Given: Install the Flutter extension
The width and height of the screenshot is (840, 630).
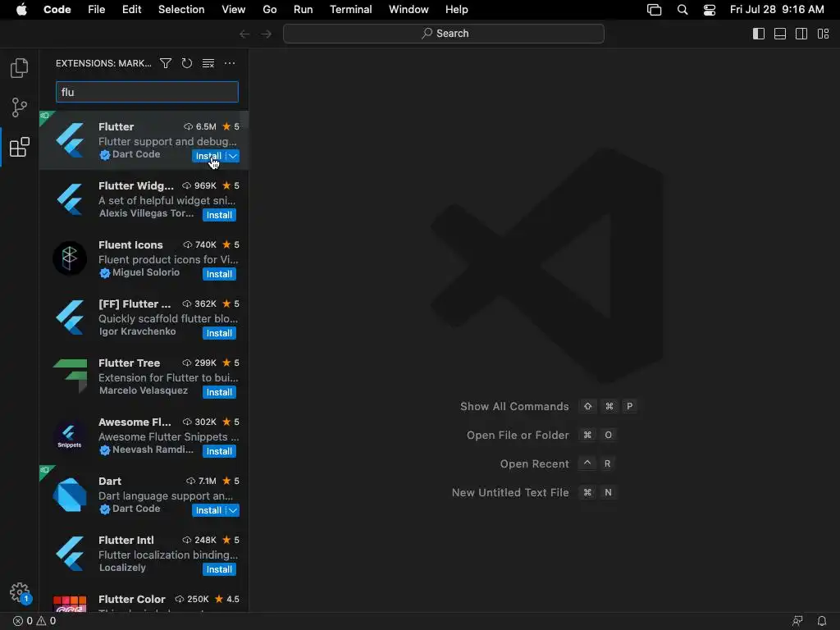Looking at the screenshot, I should [x=209, y=156].
